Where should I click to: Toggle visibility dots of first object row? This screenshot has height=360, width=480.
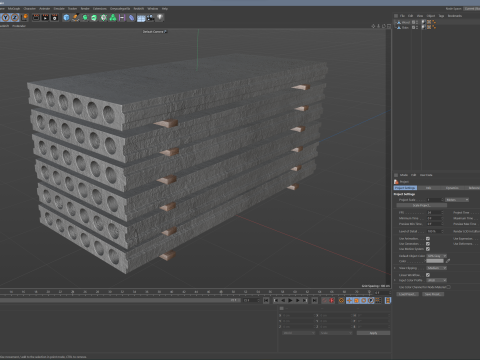(417, 22)
